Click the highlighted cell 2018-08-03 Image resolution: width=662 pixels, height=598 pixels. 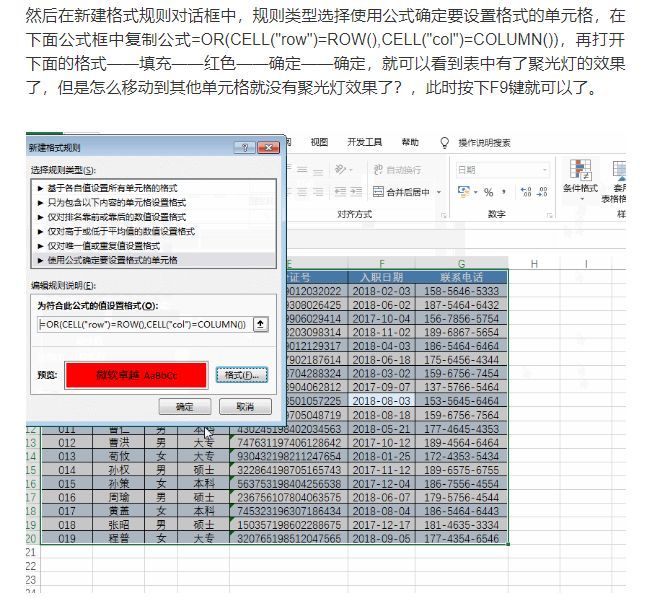[x=382, y=401]
